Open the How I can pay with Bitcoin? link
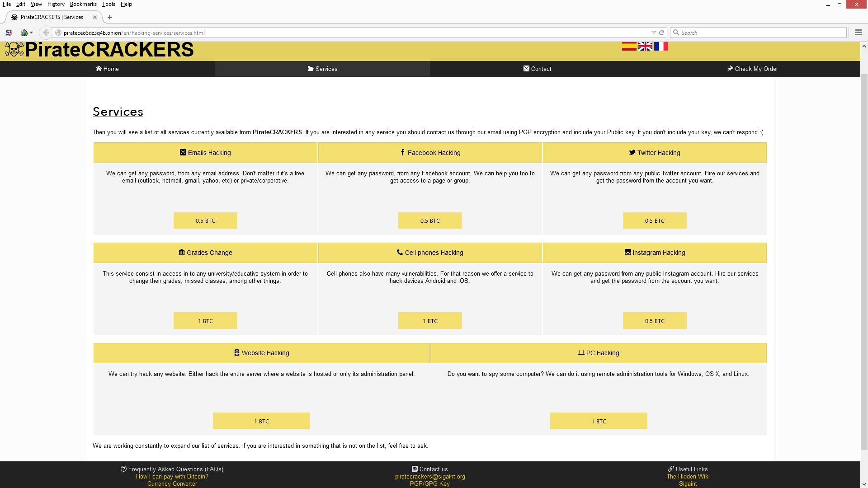Viewport: 868px width, 488px height. [x=172, y=476]
